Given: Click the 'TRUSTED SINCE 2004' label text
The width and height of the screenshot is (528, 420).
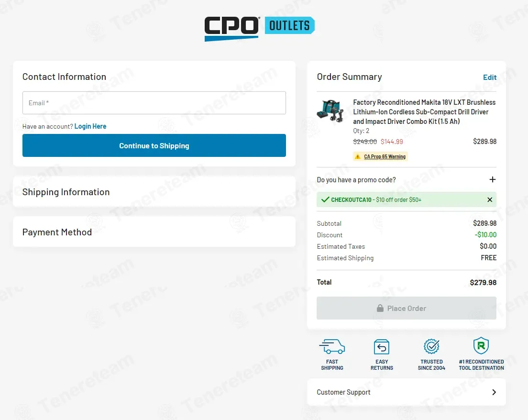Looking at the screenshot, I should [431, 365].
